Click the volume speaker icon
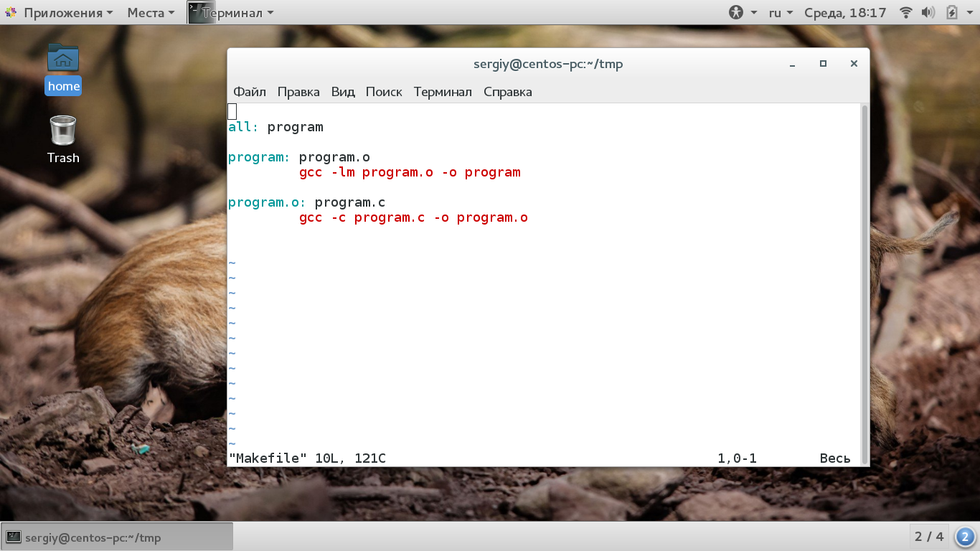Image resolution: width=980 pixels, height=551 pixels. [x=928, y=12]
